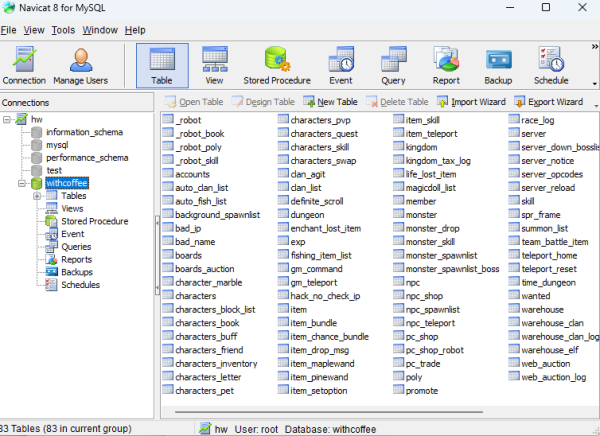Open the Window menu
This screenshot has width=600, height=436.
coord(100,30)
